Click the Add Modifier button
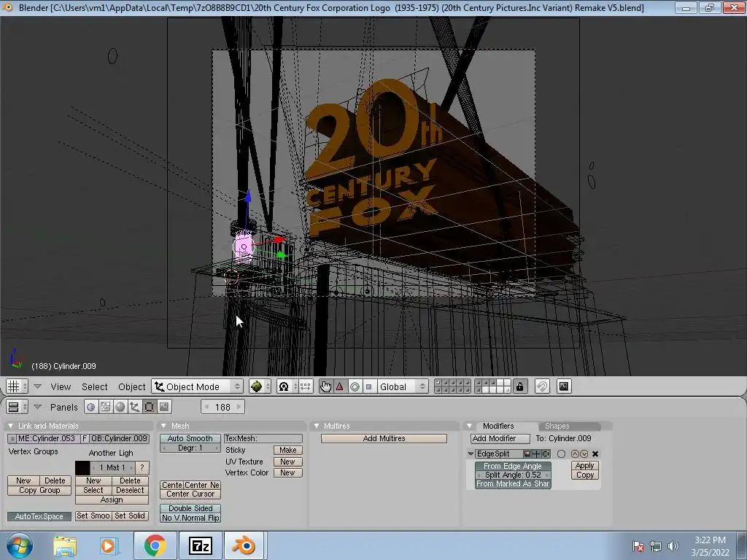 pos(500,438)
